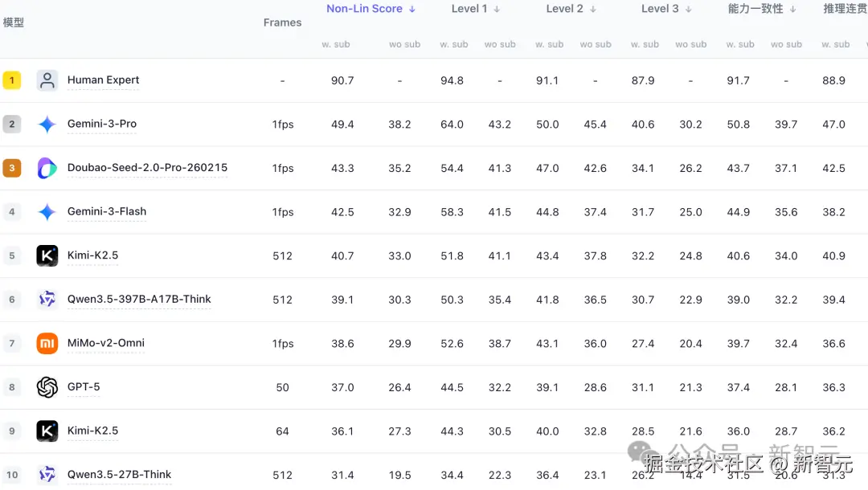Click the Qwen3.5-397B-A17B-Think logo icon
Screen dimensions: 868x490
click(x=47, y=300)
